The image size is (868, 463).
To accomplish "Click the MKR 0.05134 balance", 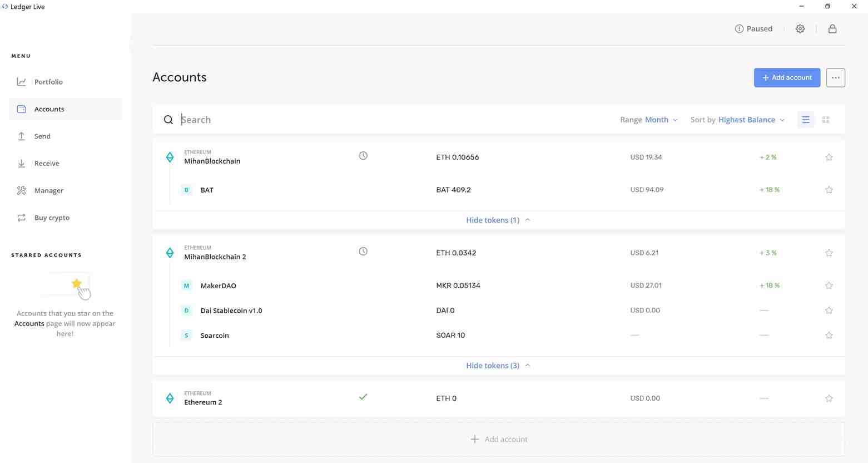I will 458,285.
